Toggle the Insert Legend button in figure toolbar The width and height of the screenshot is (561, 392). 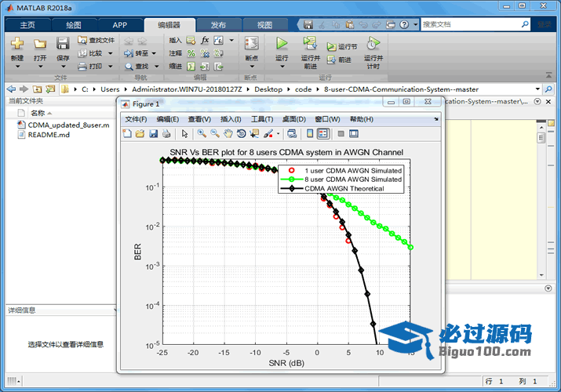click(323, 133)
